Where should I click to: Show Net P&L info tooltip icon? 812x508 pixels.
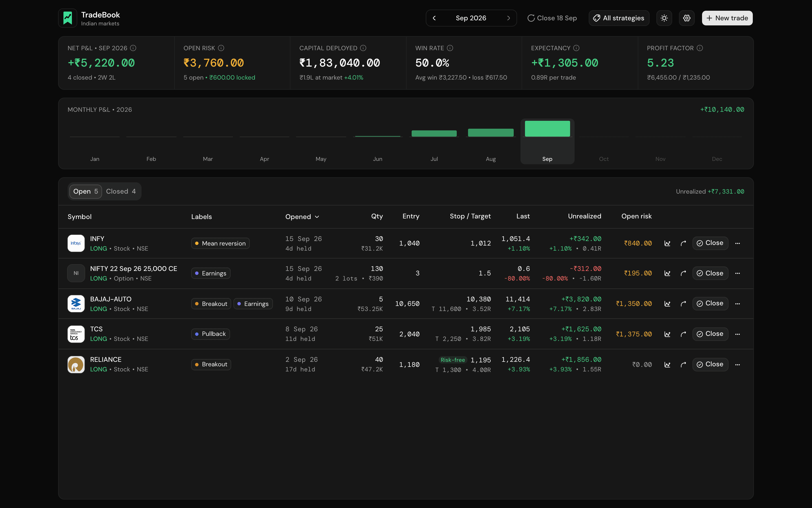coord(133,48)
